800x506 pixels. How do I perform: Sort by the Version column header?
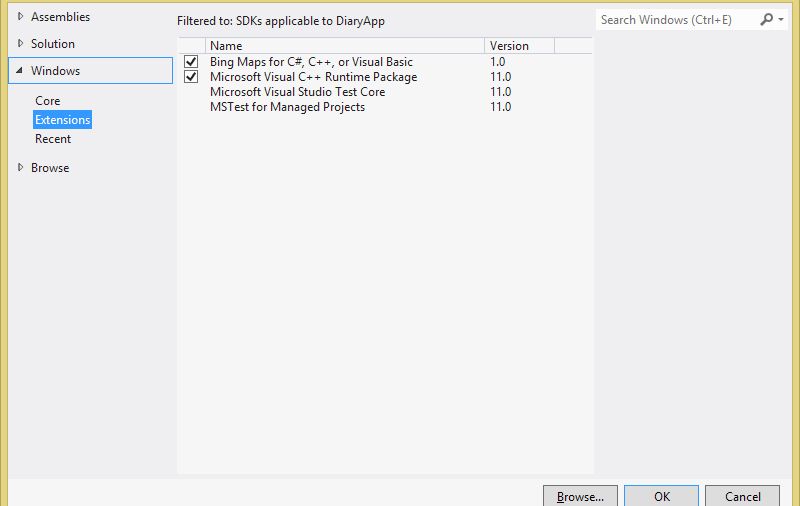click(519, 45)
